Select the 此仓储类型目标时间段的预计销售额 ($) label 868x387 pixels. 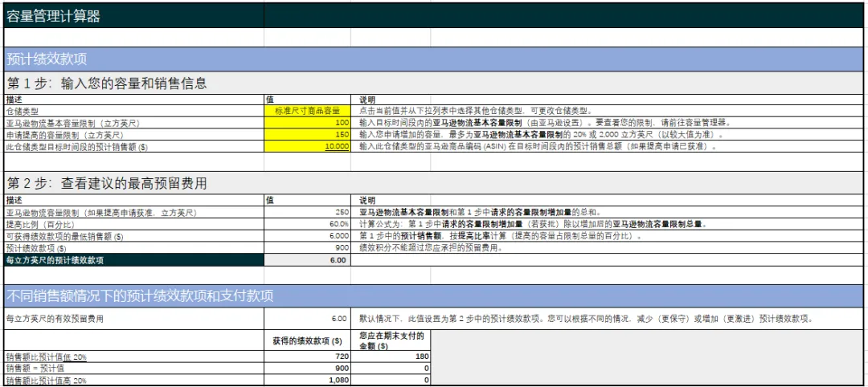coord(134,146)
